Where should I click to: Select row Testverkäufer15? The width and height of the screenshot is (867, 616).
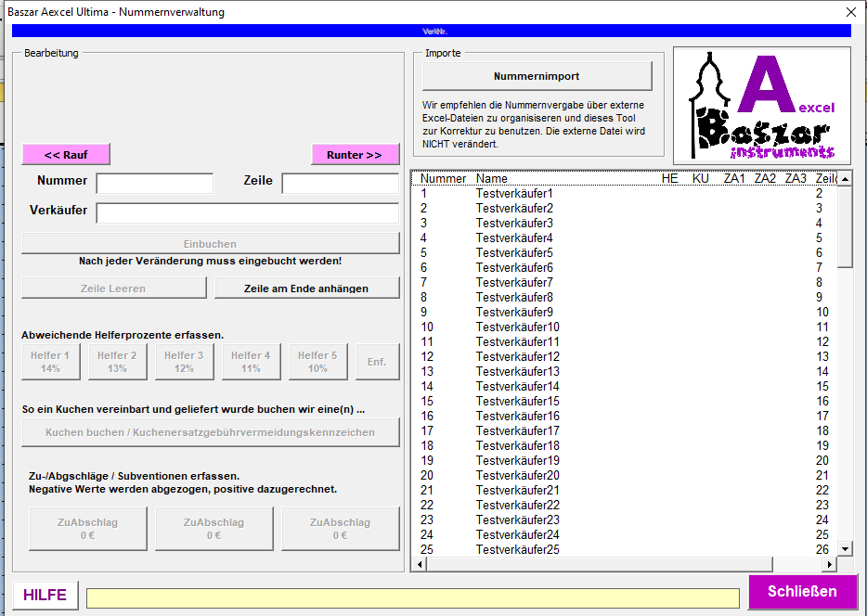tap(625, 401)
